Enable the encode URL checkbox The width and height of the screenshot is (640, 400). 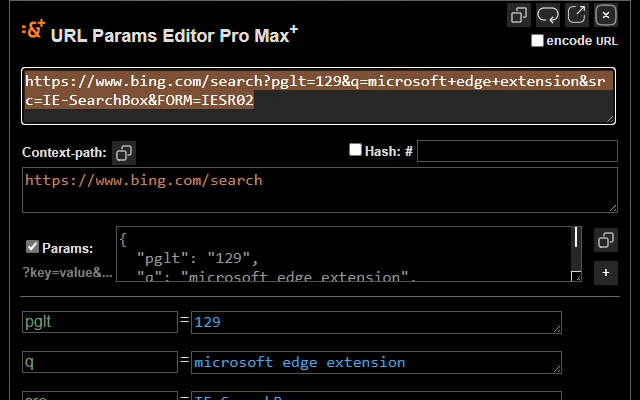(537, 40)
